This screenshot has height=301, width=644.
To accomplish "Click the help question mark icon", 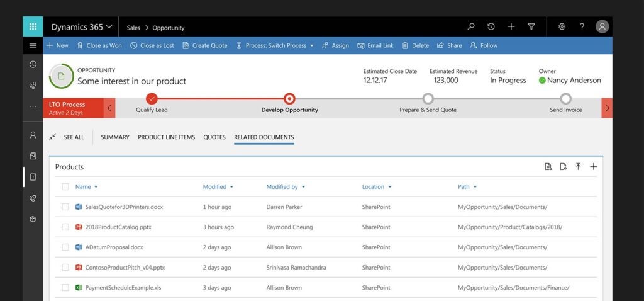I will (x=582, y=27).
